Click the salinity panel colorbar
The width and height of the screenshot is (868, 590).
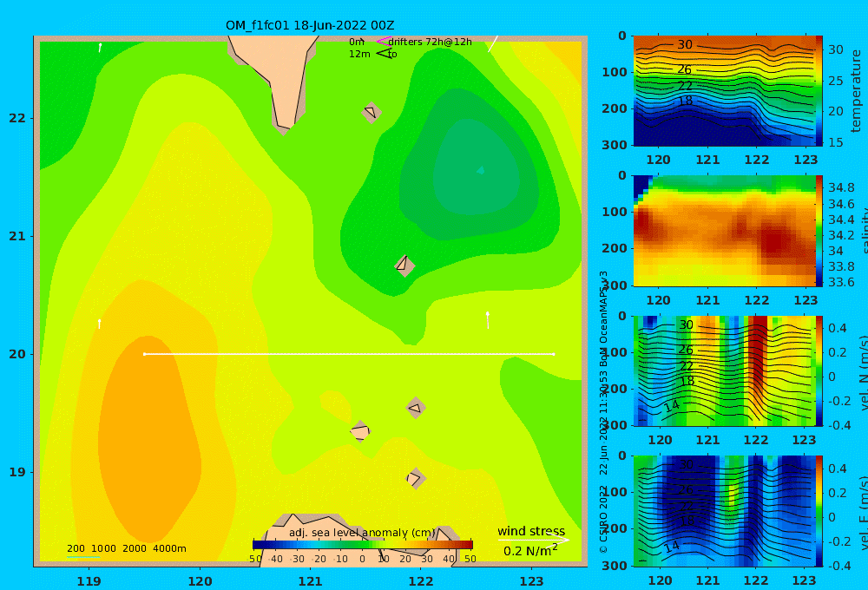point(819,231)
